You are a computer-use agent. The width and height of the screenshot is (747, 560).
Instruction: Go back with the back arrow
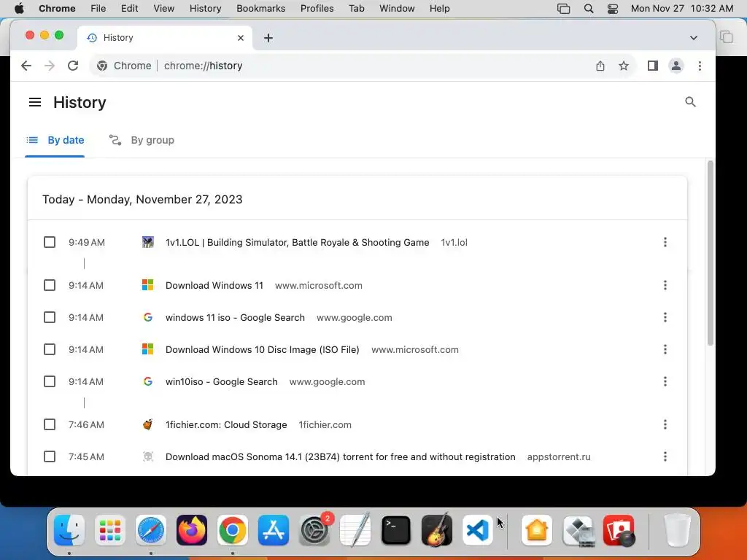[x=26, y=66]
